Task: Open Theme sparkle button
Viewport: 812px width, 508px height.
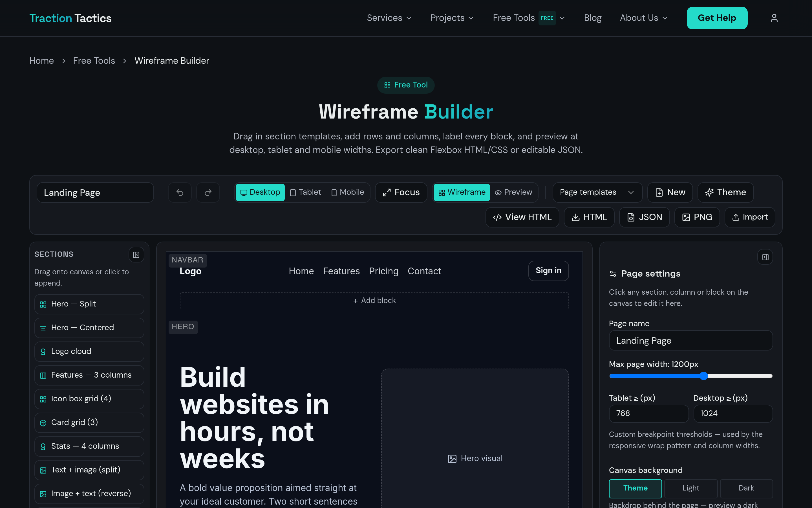Action: (725, 192)
